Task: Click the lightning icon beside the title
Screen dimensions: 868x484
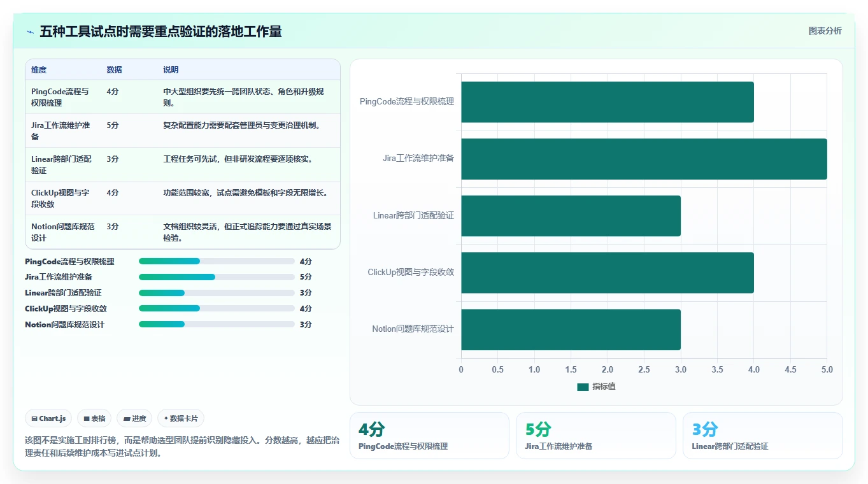Action: [x=30, y=32]
